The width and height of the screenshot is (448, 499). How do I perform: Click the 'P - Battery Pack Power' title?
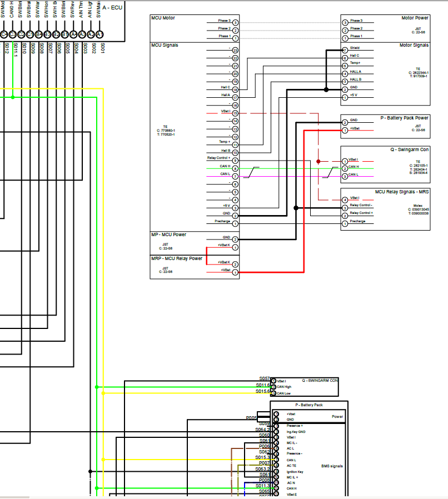click(404, 118)
